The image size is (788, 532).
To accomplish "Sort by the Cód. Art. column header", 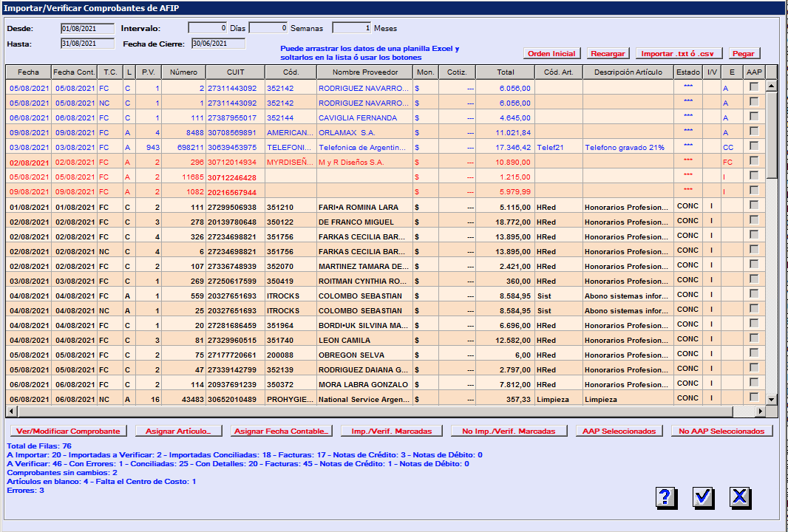I will click(x=559, y=72).
